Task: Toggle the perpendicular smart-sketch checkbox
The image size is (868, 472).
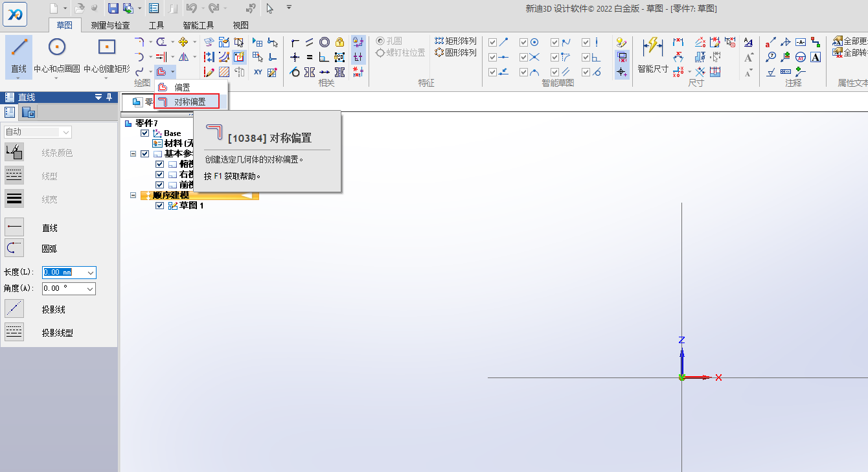Action: [586, 57]
